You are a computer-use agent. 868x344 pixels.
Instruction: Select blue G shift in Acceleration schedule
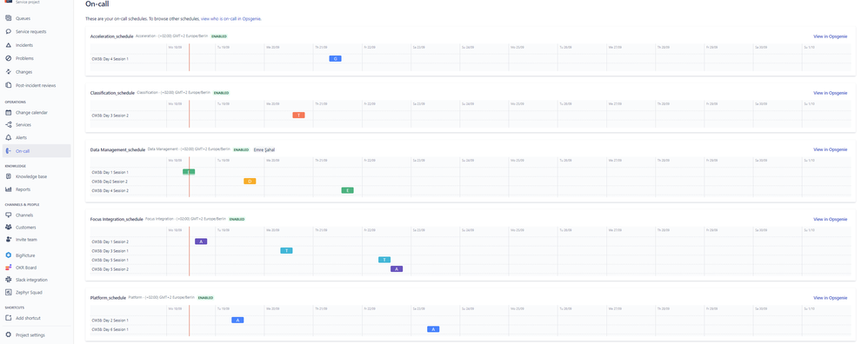335,58
